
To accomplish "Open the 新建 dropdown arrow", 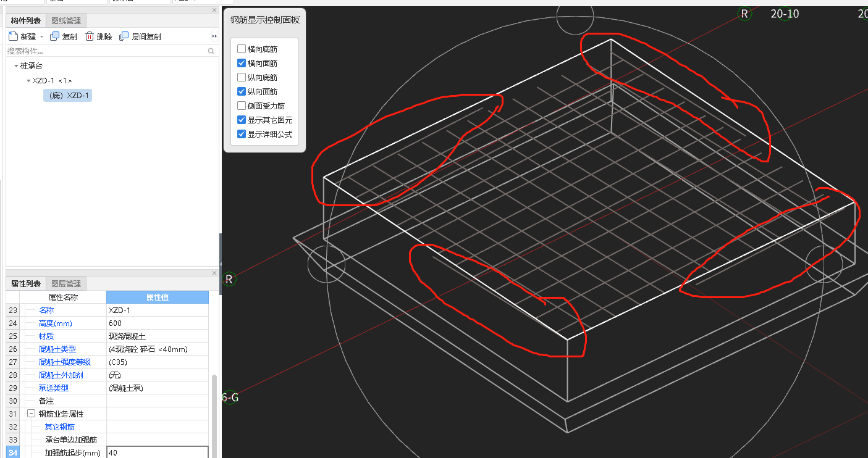I will tap(42, 37).
